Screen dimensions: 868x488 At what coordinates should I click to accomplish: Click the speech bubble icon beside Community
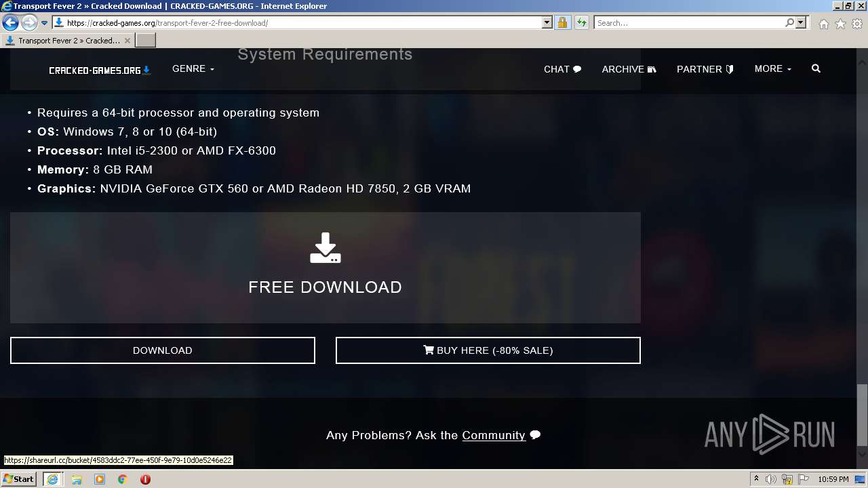click(535, 435)
